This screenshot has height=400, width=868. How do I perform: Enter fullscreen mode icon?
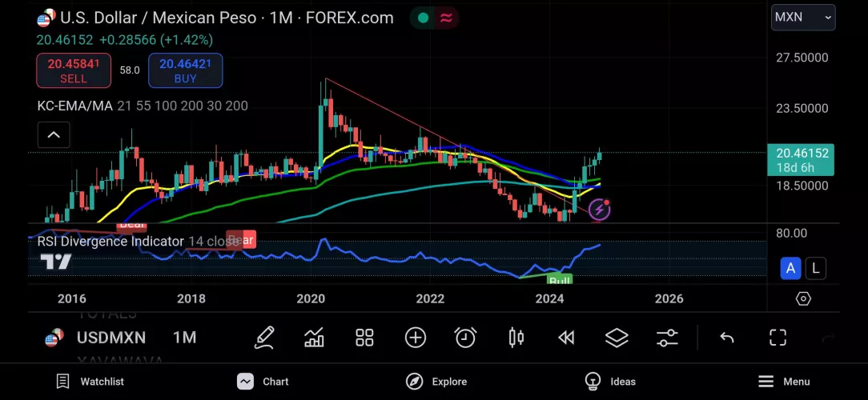coord(778,338)
